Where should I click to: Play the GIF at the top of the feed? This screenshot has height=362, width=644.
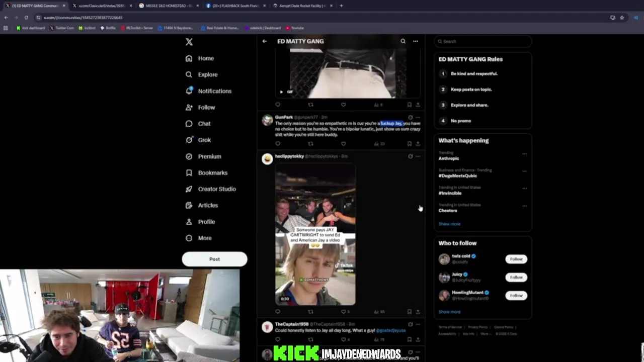[x=281, y=92]
